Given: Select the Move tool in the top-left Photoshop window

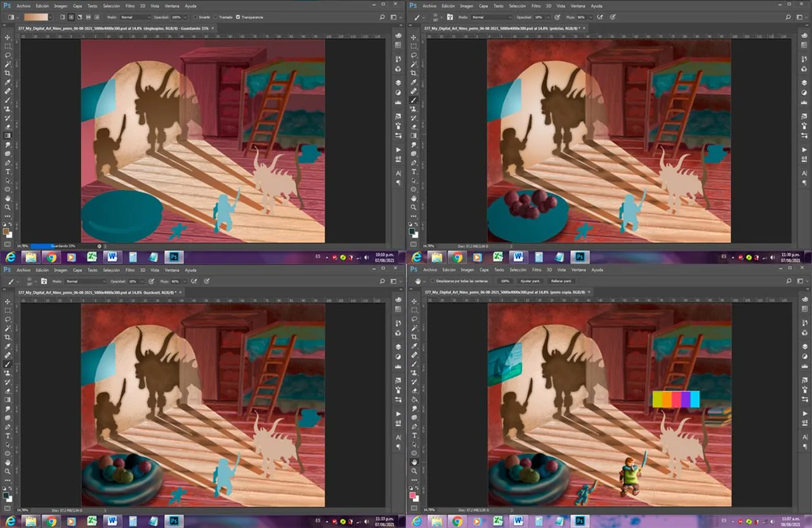Looking at the screenshot, I should pos(8,37).
